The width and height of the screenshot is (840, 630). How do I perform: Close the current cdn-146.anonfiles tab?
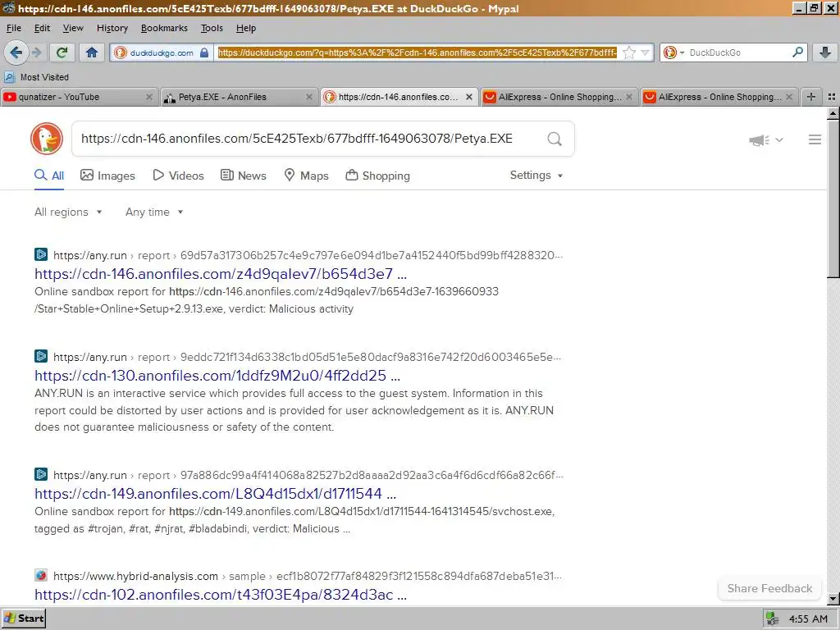[468, 97]
